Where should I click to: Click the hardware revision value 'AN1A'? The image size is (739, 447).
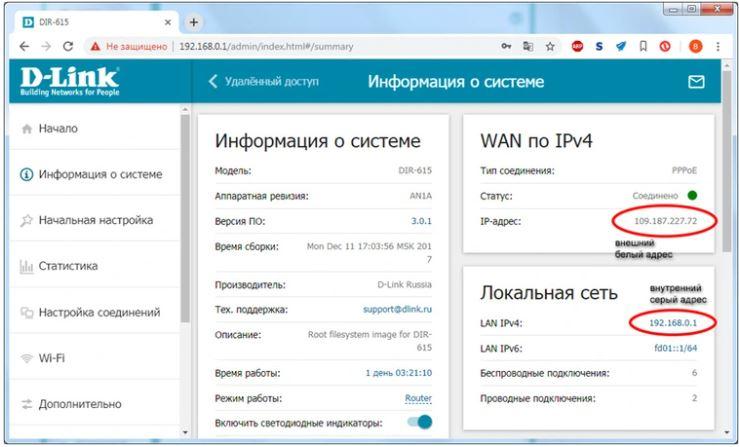click(x=420, y=196)
